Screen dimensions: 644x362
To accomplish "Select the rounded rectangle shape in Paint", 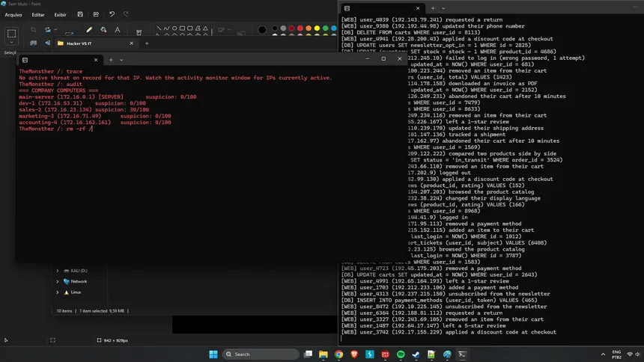I will (189, 28).
